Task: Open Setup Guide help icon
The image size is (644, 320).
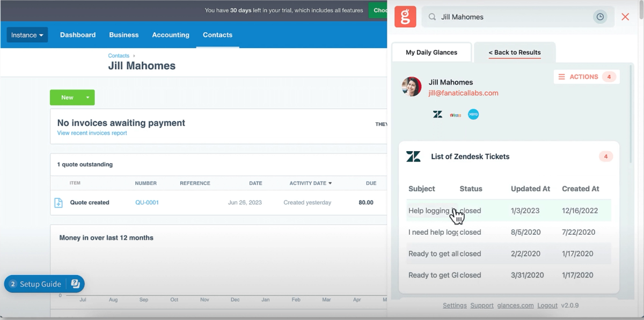Action: (x=75, y=284)
